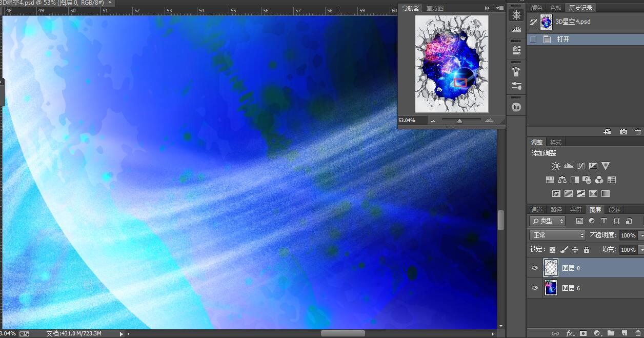The width and height of the screenshot is (644, 338).
Task: Open the fill 填充 slider dropdown
Action: 641,250
